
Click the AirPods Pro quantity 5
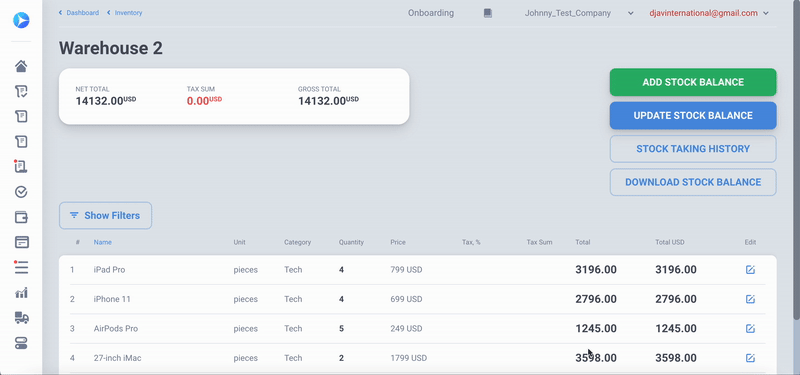[x=341, y=329]
